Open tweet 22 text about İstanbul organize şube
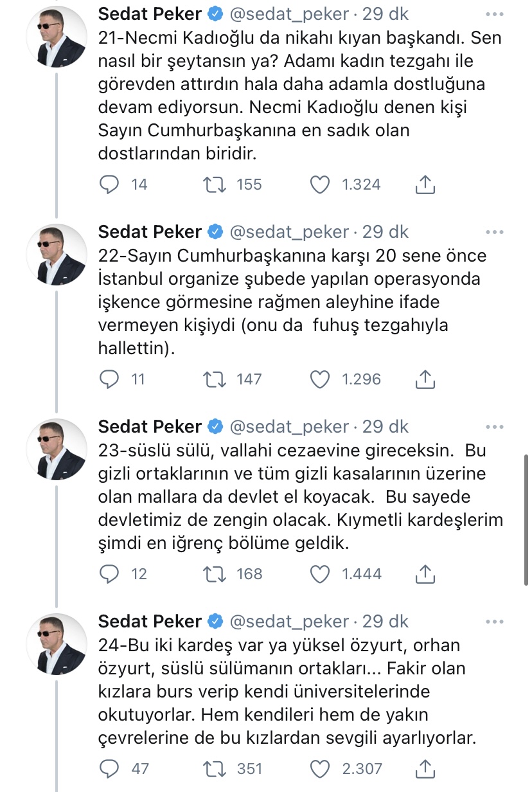Image resolution: width=532 pixels, height=792 pixels. click(x=292, y=302)
